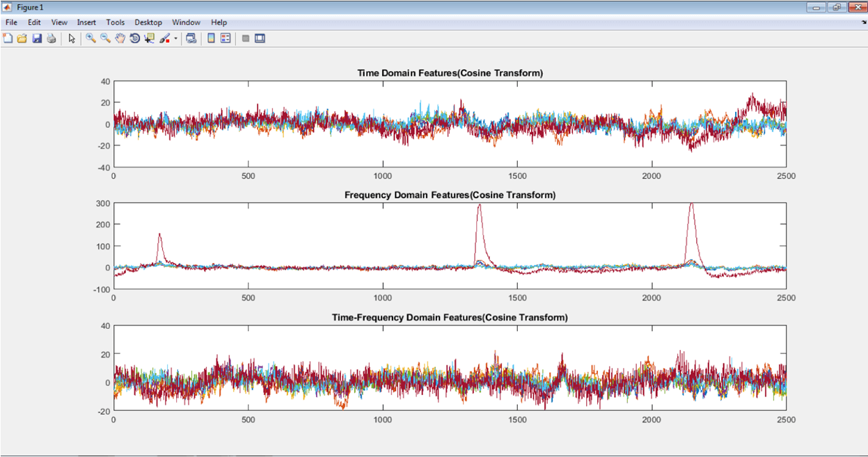Print the figure
The height and width of the screenshot is (457, 868).
click(x=52, y=38)
